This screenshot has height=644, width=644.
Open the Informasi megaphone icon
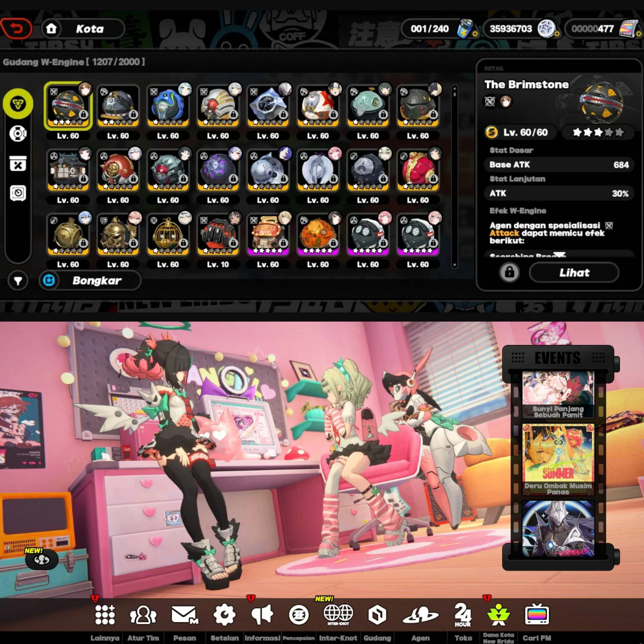(262, 614)
